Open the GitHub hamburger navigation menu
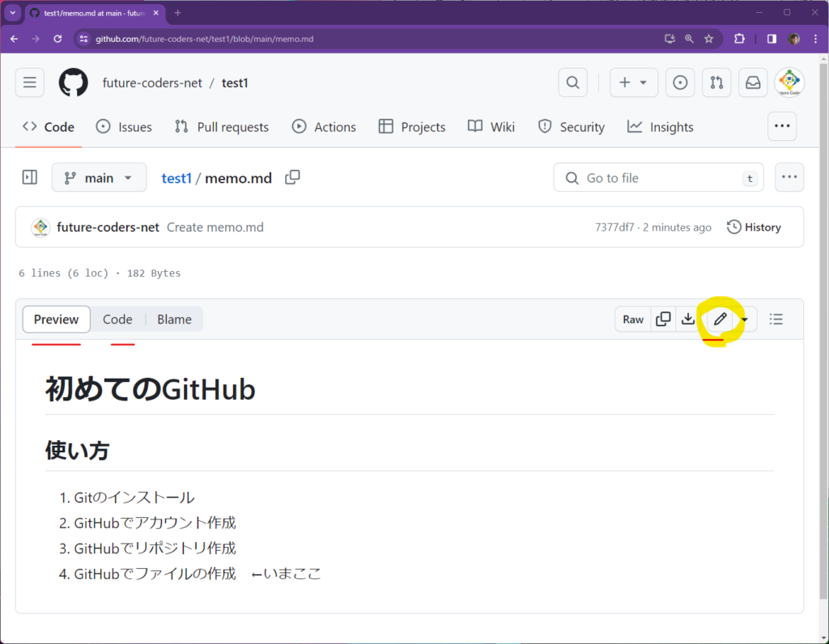The width and height of the screenshot is (829, 644). pos(30,83)
